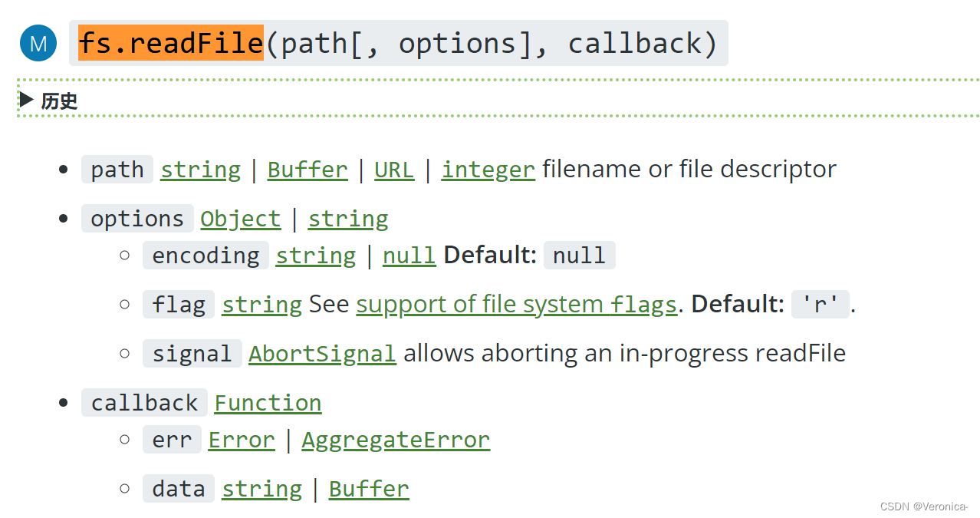Open the Buffer type link beside path
Image resolution: width=980 pixels, height=518 pixels.
click(307, 169)
